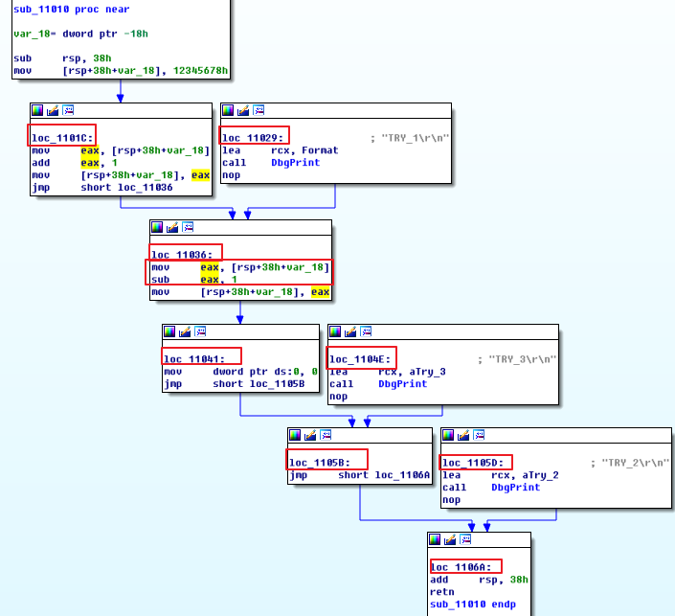Click DbgPrint in the loc_11029 block
675x616 pixels.
pyautogui.click(x=295, y=163)
